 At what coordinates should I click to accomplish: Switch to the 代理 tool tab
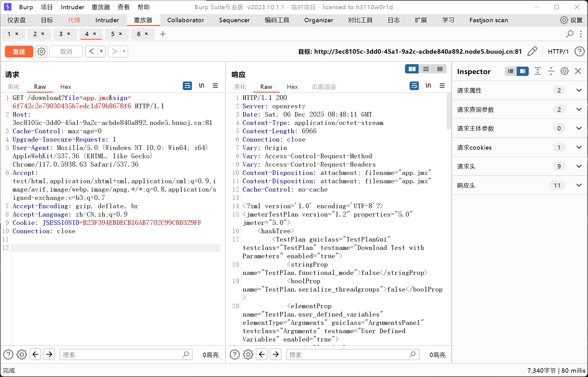pos(74,20)
